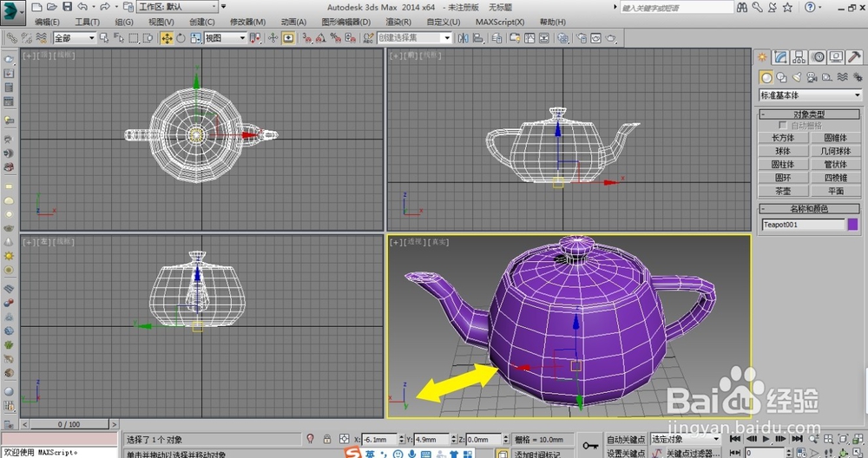Toggle the 自动栅格 checkbox
This screenshot has width=868, height=458.
tap(783, 126)
